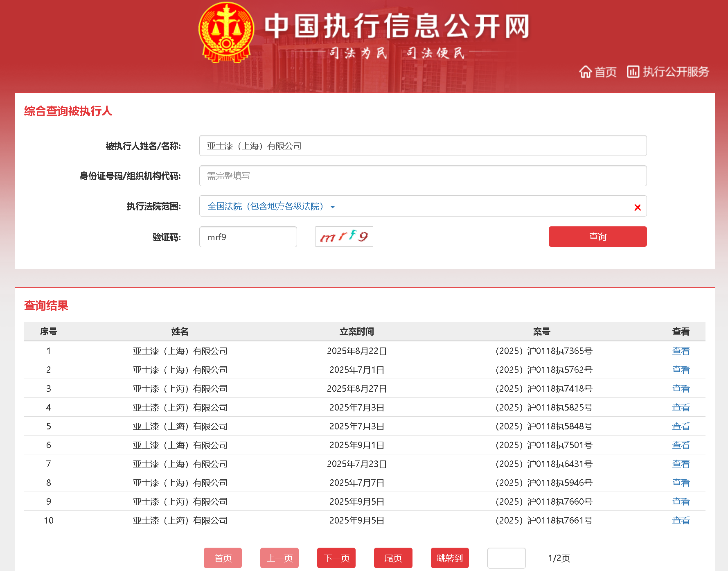This screenshot has height=571, width=728.
Task: Click the 查看 column header
Action: pyautogui.click(x=681, y=332)
